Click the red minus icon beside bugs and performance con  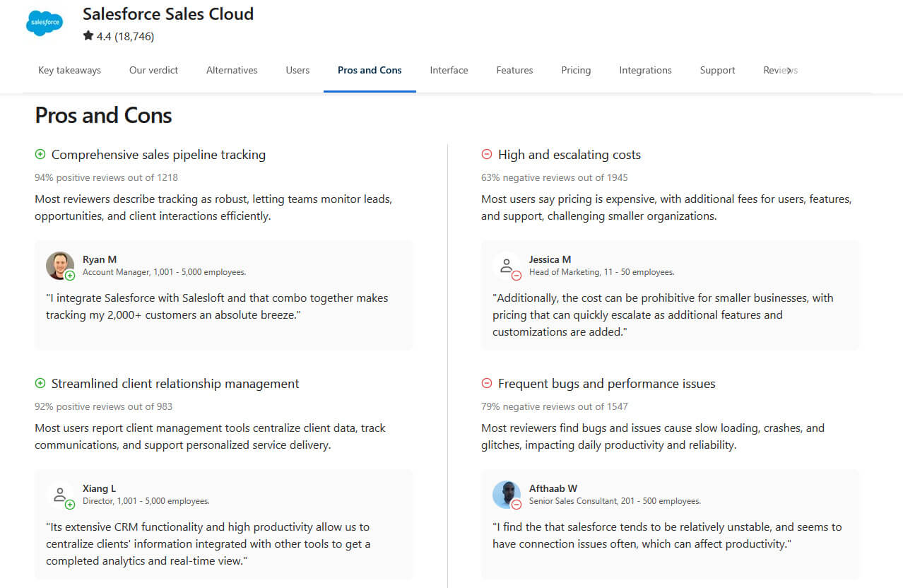tap(486, 383)
